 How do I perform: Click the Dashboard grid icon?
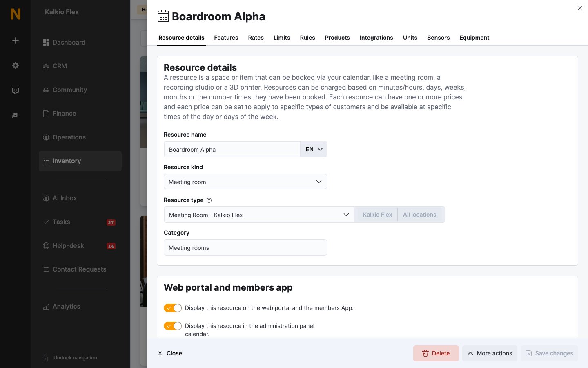click(46, 43)
